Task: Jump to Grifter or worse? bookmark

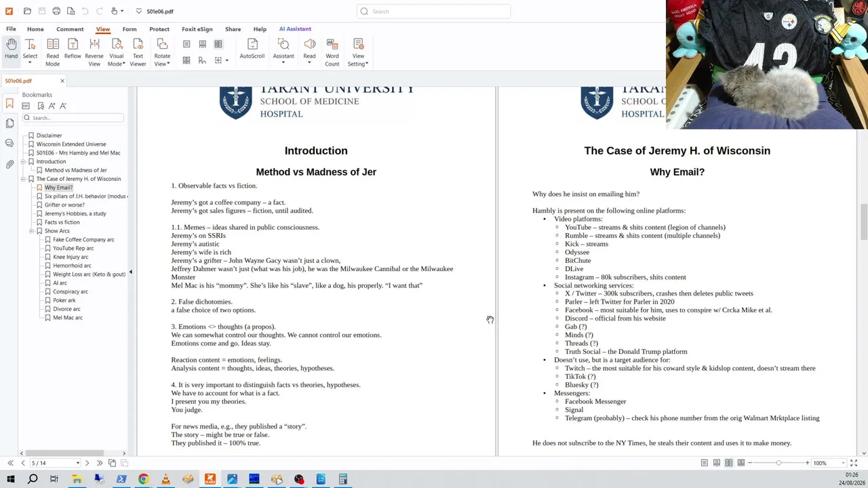Action: 64,205
